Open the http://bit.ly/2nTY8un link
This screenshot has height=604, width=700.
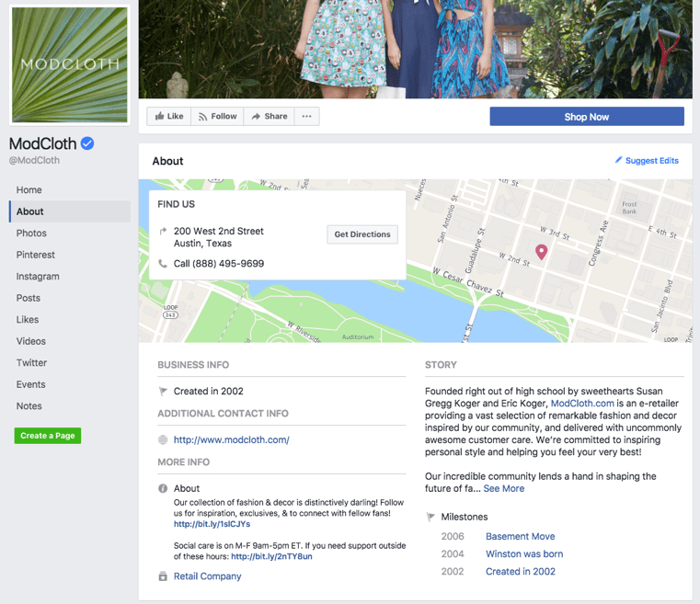point(272,557)
